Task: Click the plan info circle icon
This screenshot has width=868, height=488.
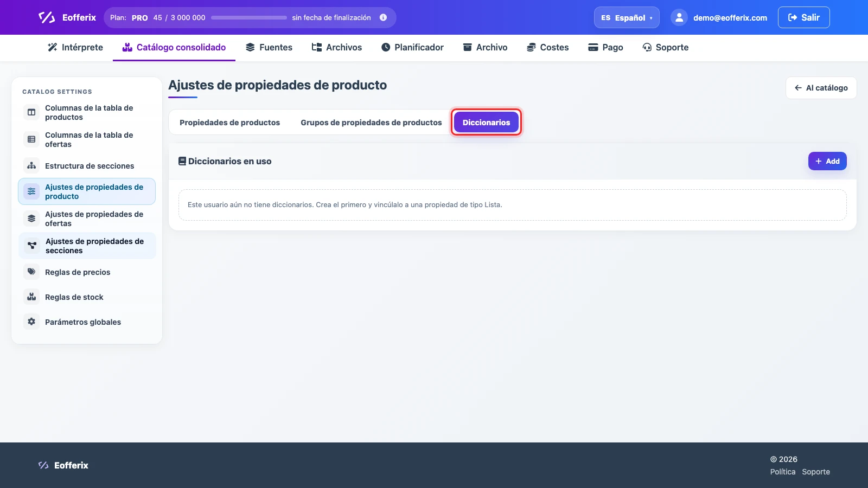Action: [x=383, y=17]
